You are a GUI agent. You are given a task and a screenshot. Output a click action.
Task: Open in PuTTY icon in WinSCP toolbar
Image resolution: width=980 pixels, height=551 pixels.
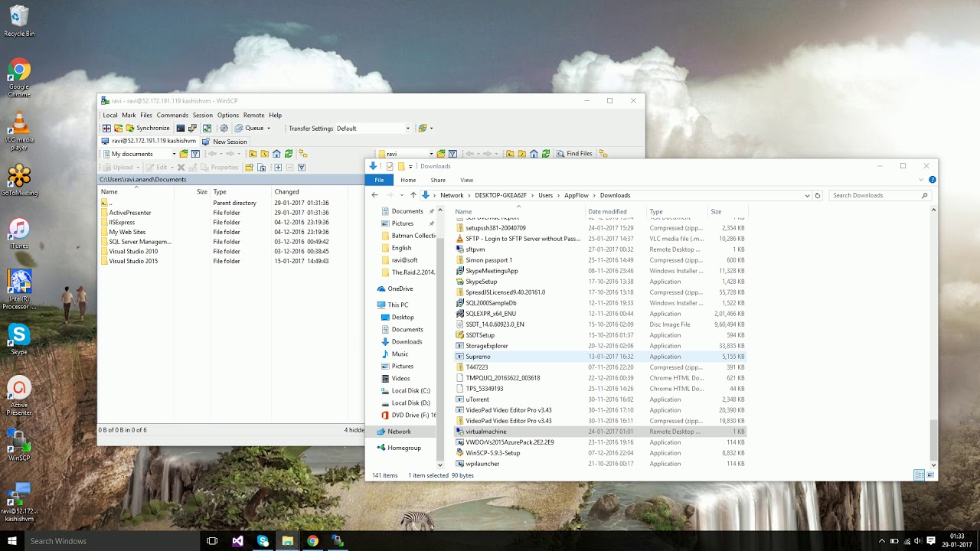tap(192, 128)
